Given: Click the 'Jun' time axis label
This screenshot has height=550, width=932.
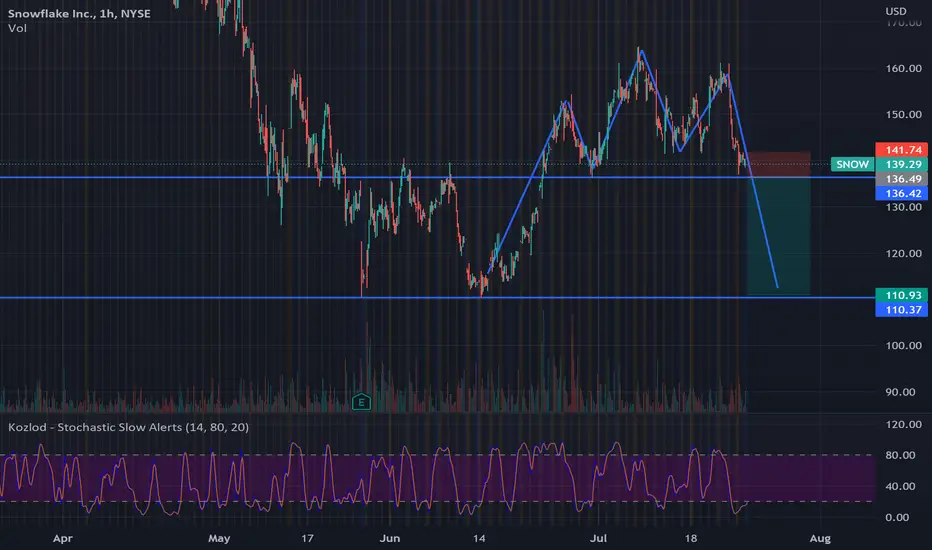Looking at the screenshot, I should [x=389, y=538].
